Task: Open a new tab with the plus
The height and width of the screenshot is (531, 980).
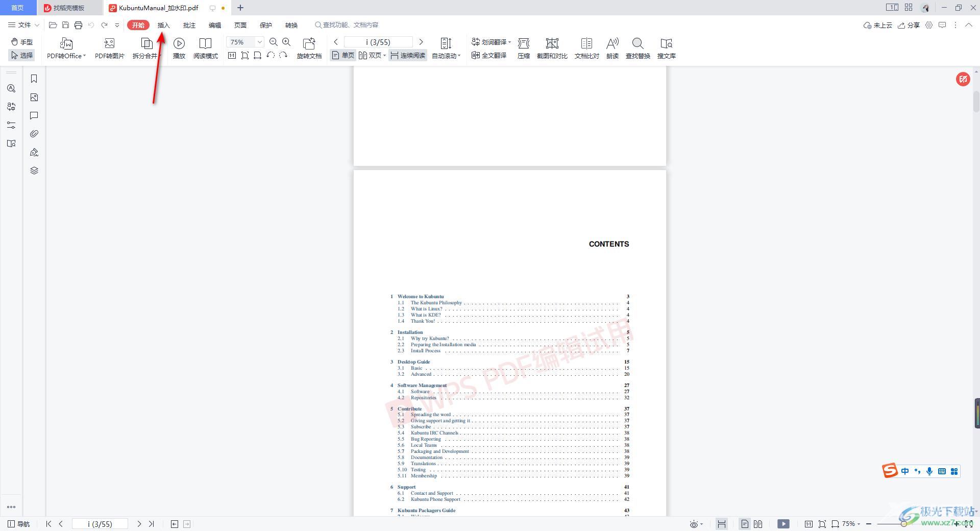Action: tap(240, 8)
